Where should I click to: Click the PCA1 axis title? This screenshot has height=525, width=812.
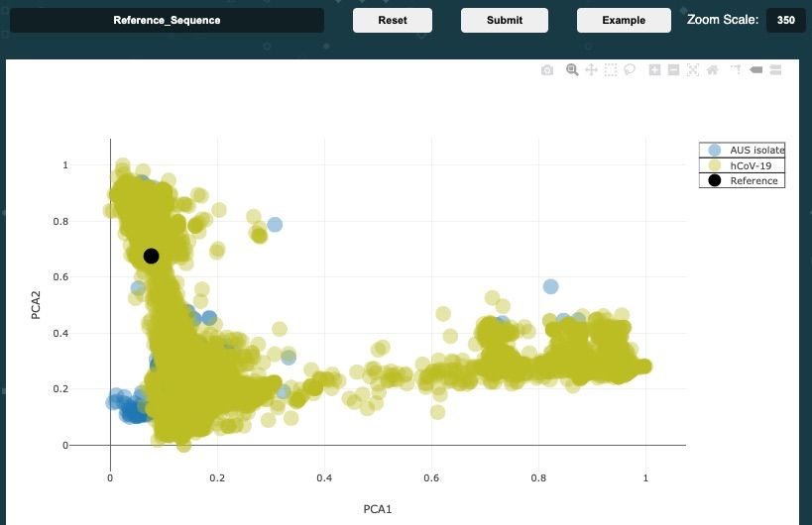coord(378,509)
